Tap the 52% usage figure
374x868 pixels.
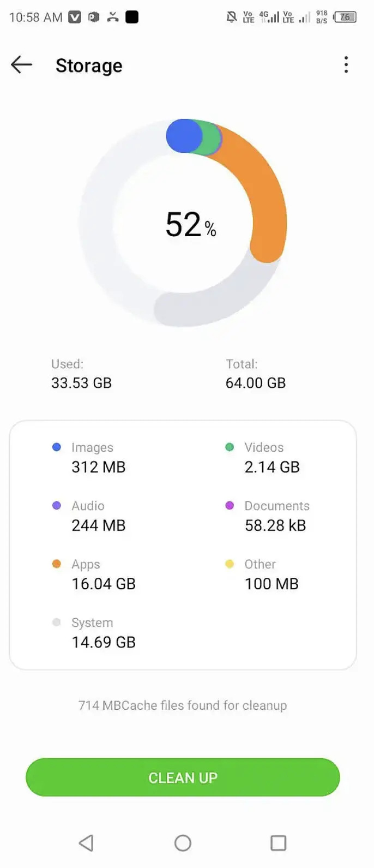[x=190, y=225]
